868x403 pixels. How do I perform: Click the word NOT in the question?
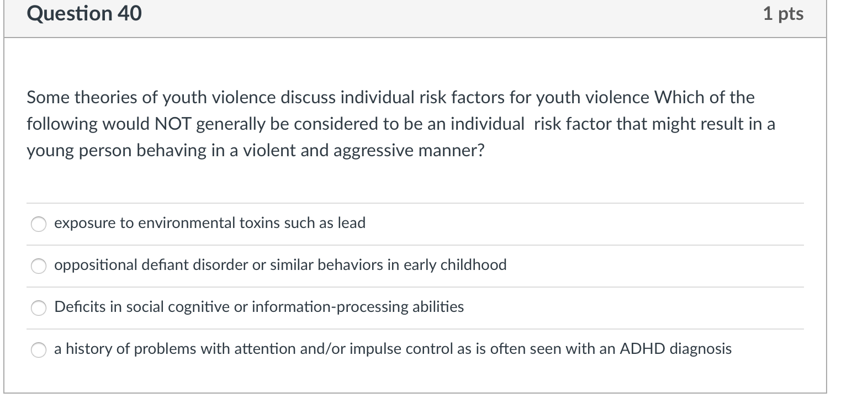[x=172, y=124]
